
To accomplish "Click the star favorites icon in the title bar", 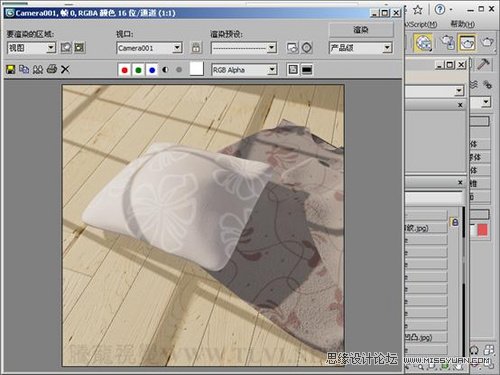I will [418, 10].
